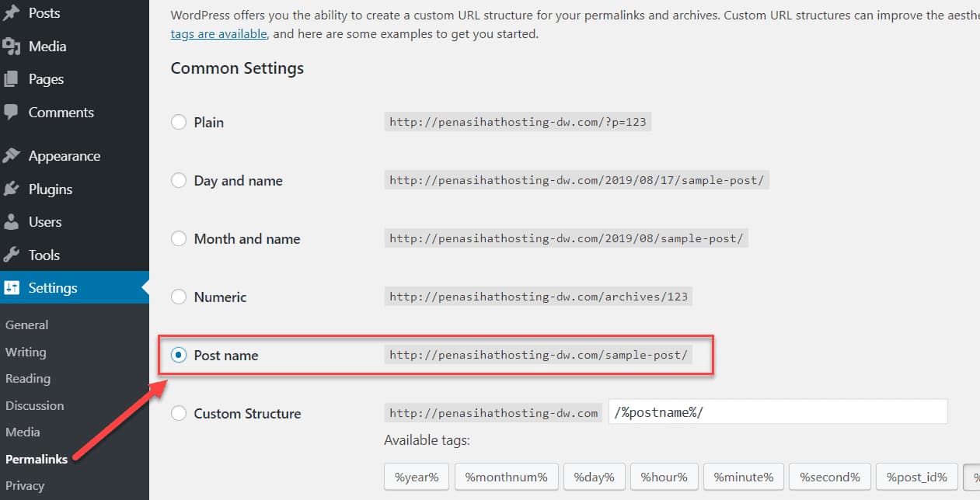The image size is (980, 500).
Task: Select the Month and name option
Action: 178,238
